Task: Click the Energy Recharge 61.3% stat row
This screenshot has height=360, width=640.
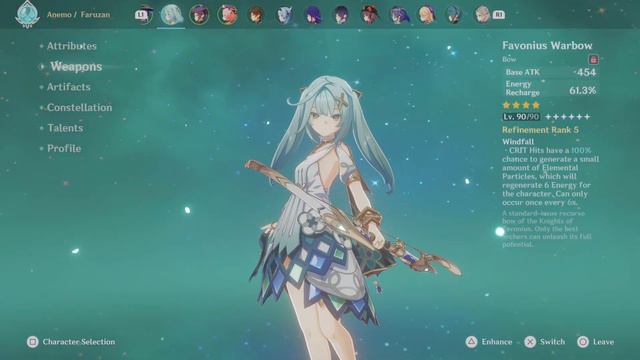Action: coord(550,88)
